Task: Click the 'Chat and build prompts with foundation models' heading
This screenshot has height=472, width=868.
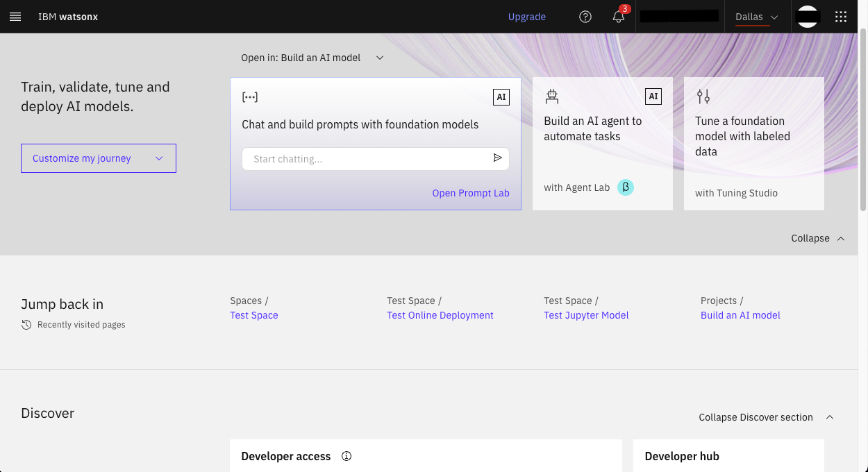Action: (x=360, y=125)
